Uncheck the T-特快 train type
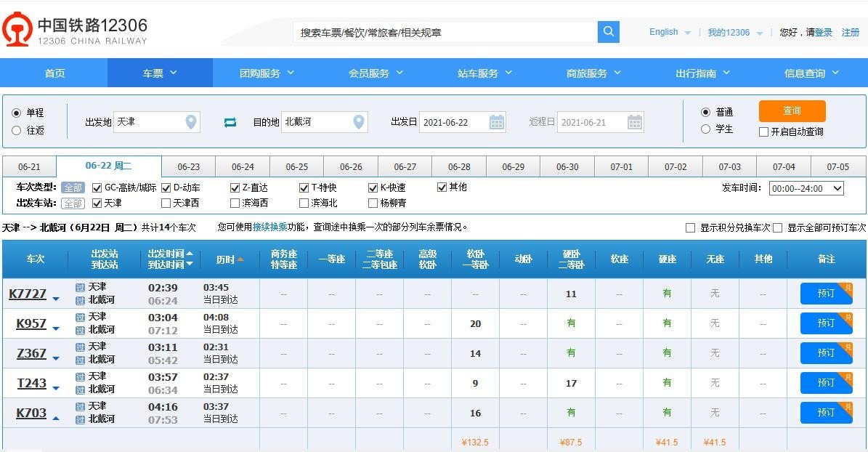868x452 pixels. pyautogui.click(x=304, y=187)
